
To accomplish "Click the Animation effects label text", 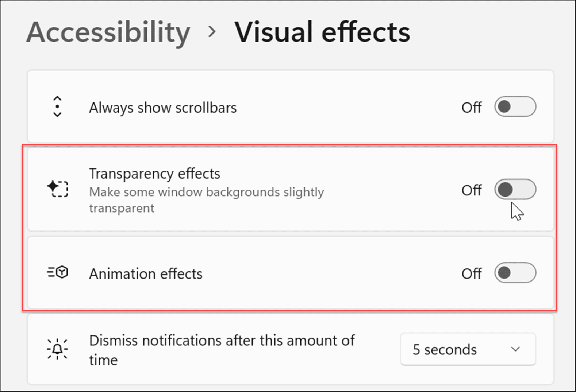I will pyautogui.click(x=146, y=273).
